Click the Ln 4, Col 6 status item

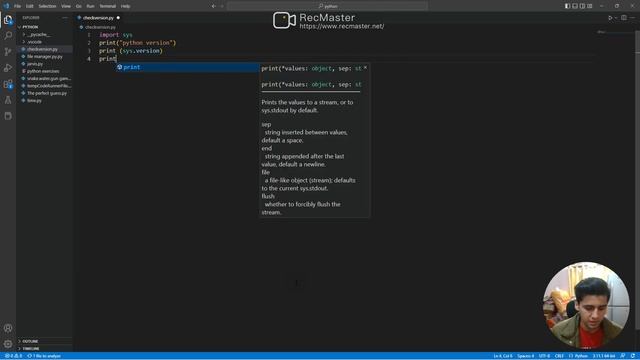[502, 356]
